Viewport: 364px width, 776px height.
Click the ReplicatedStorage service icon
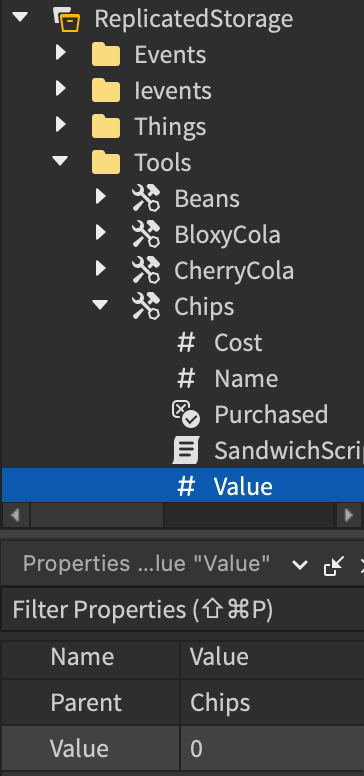pyautogui.click(x=67, y=19)
